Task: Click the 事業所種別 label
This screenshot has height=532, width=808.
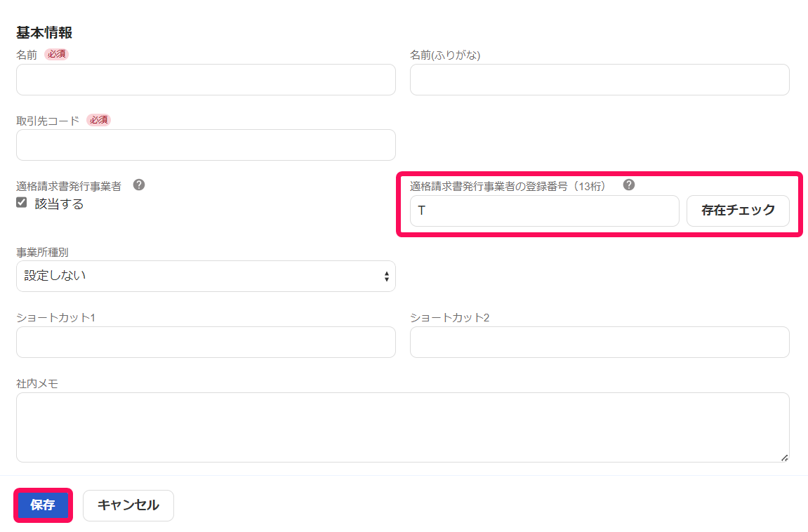Action: [42, 253]
